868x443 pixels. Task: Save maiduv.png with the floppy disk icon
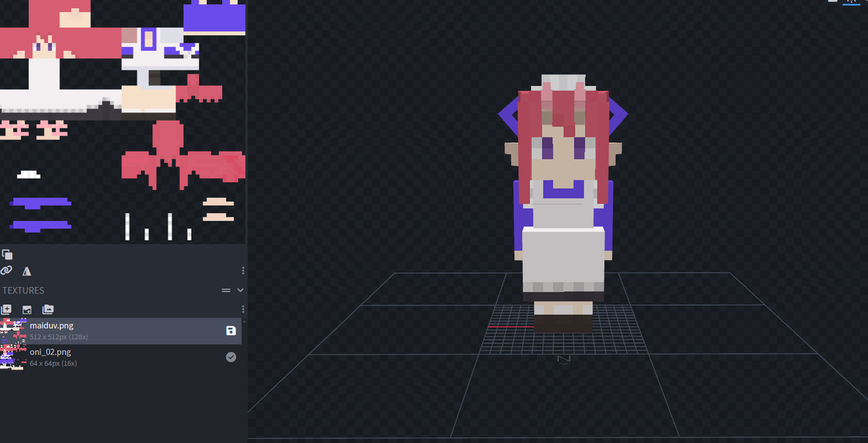(x=231, y=331)
